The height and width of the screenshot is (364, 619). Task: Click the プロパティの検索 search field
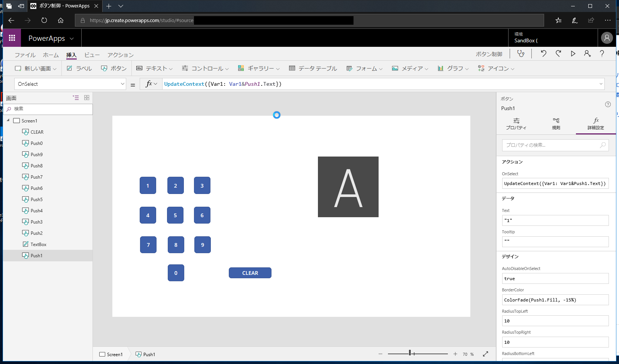coord(555,145)
